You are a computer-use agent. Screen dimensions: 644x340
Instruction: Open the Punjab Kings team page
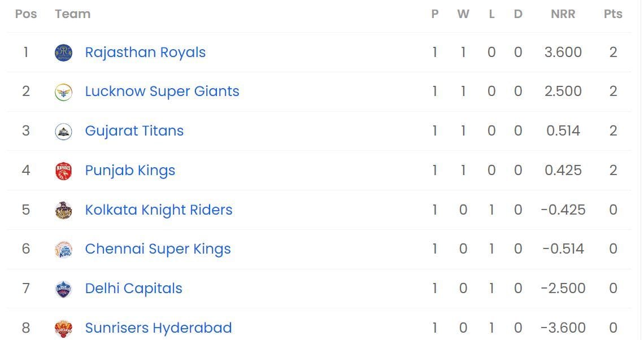pos(130,170)
